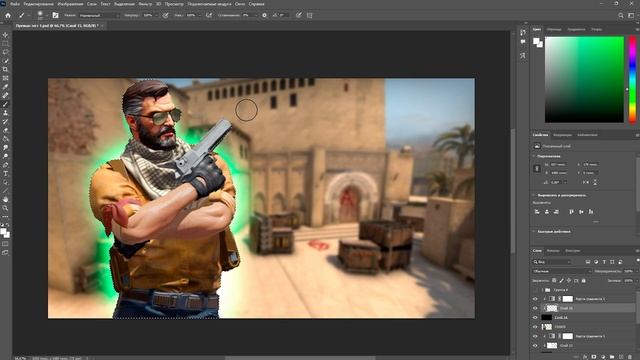Open brush blend mode dropdown

[x=99, y=15]
